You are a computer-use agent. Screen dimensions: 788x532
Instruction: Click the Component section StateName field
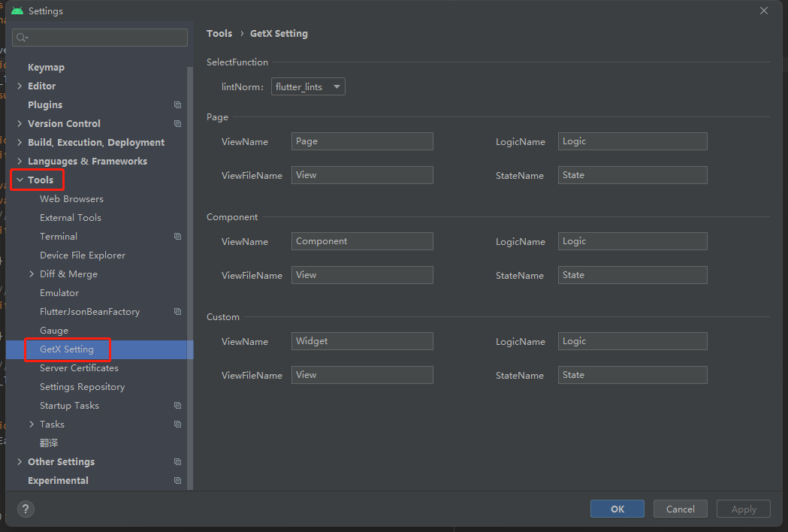pos(633,275)
